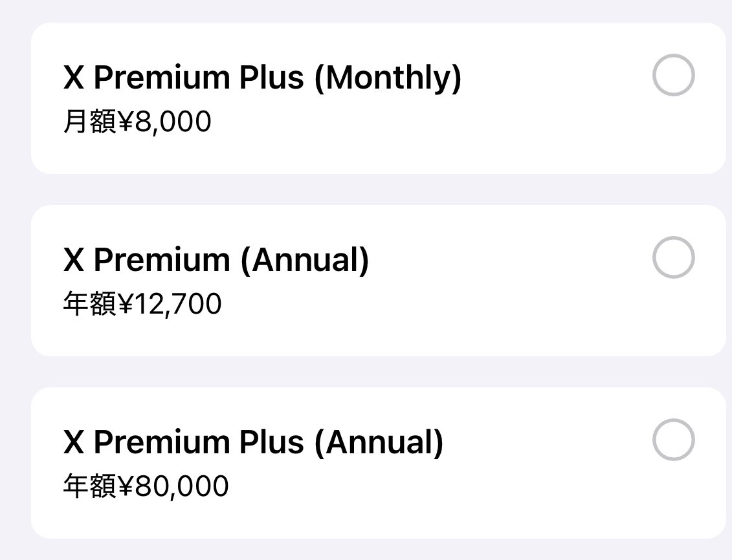
Task: Click "(Annual)" in the X Premium title
Action: click(x=304, y=261)
